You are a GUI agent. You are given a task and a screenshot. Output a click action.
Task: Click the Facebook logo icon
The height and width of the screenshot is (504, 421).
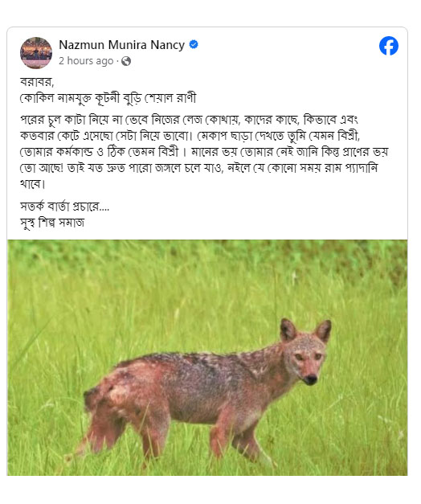click(x=389, y=46)
